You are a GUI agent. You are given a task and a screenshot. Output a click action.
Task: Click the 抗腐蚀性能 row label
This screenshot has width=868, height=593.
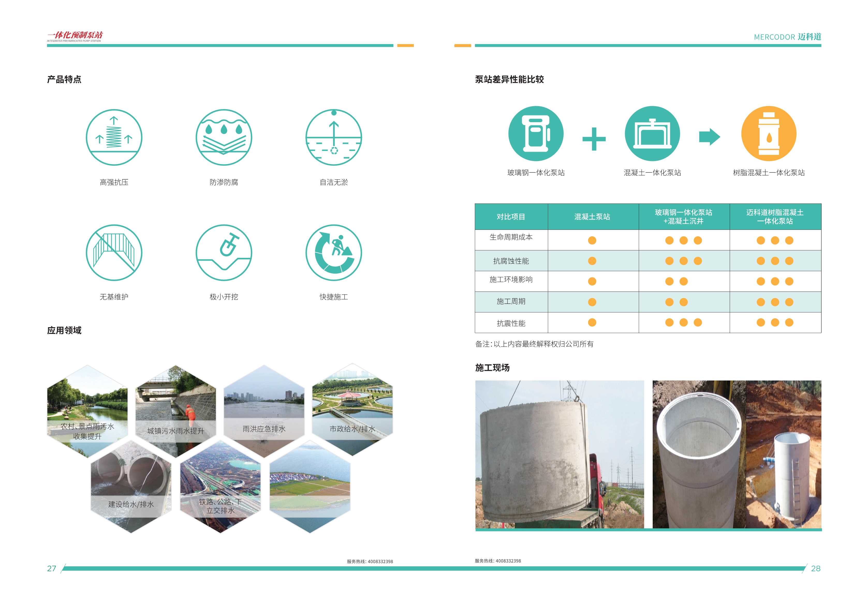511,261
